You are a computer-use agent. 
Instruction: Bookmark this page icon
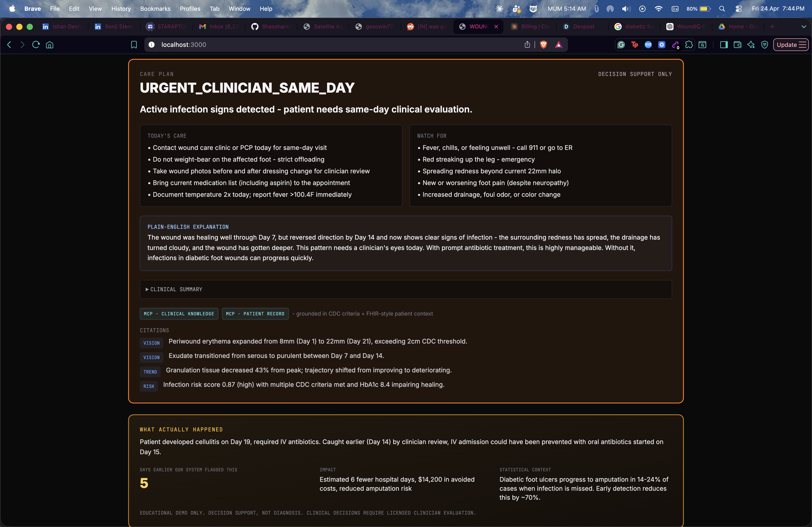134,45
